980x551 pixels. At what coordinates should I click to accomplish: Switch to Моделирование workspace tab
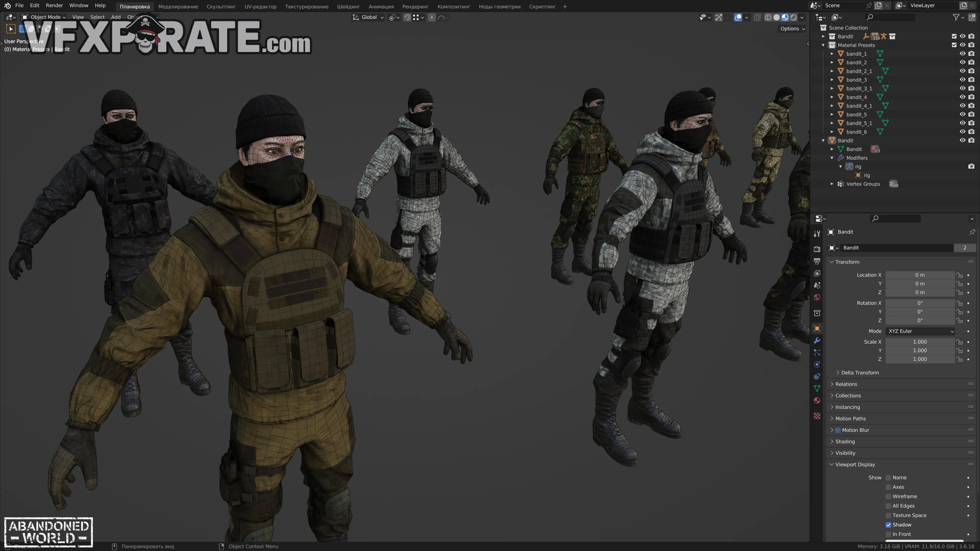tap(178, 6)
